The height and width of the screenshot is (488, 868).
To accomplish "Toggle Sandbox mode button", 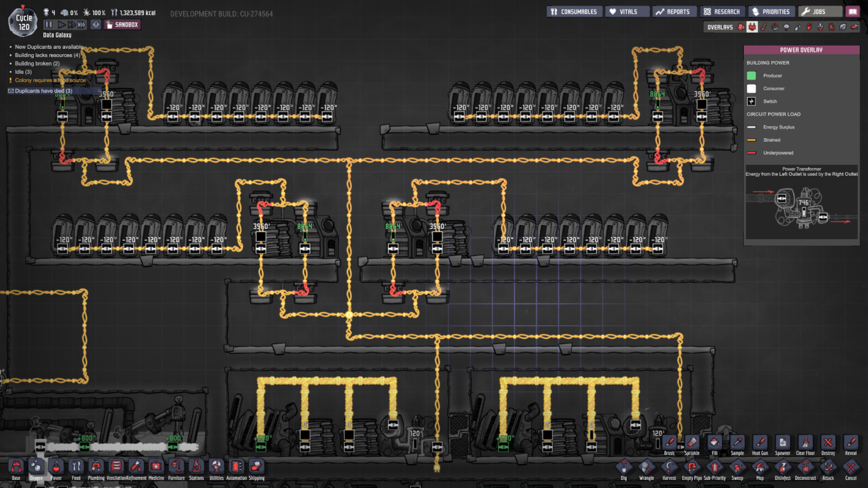I will coord(123,24).
